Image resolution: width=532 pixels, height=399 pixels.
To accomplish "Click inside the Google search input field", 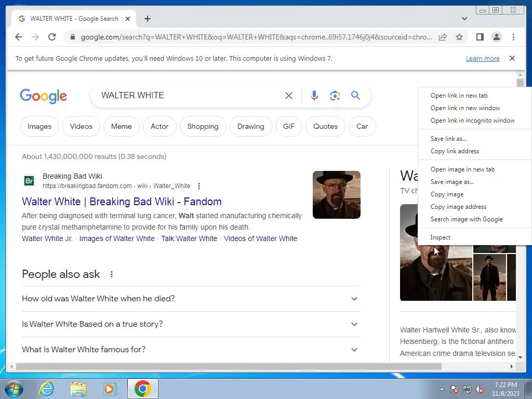I will point(190,96).
